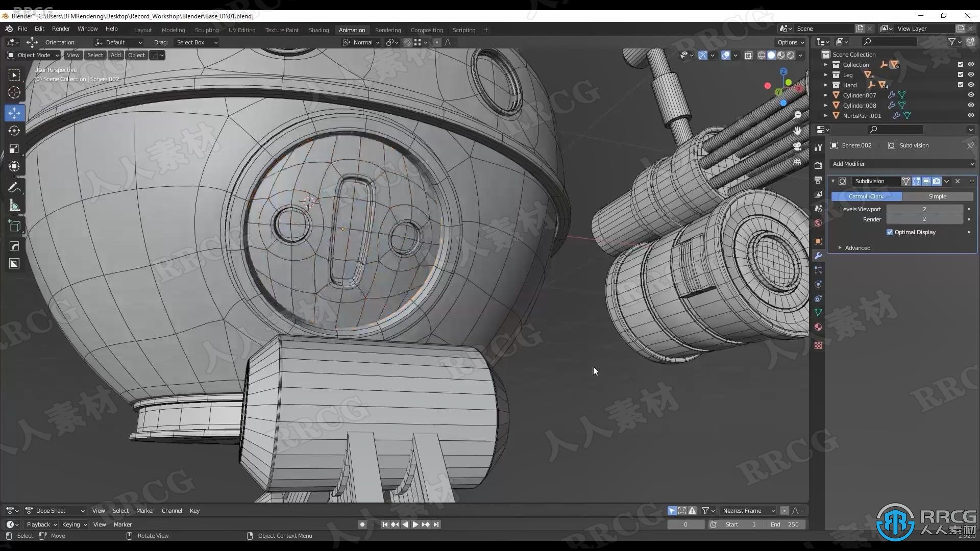Screen dimensions: 980x551
Task: Toggle visibility of Hand object
Action: click(x=972, y=85)
